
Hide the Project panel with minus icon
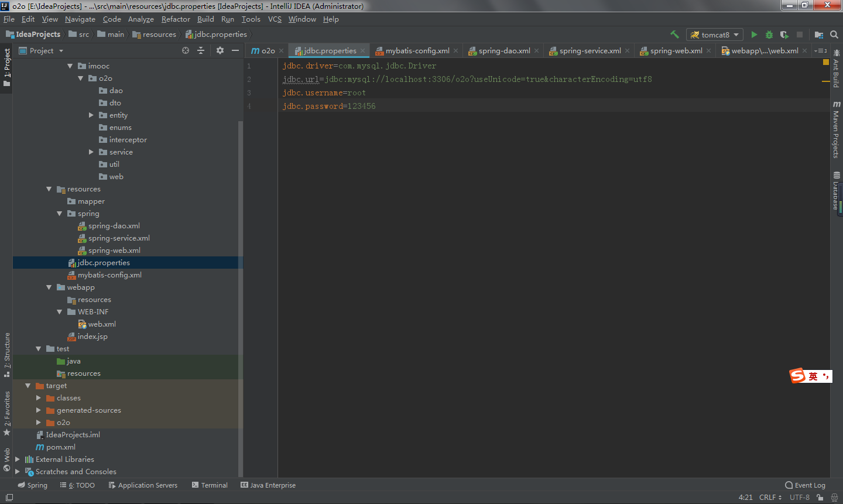click(235, 50)
